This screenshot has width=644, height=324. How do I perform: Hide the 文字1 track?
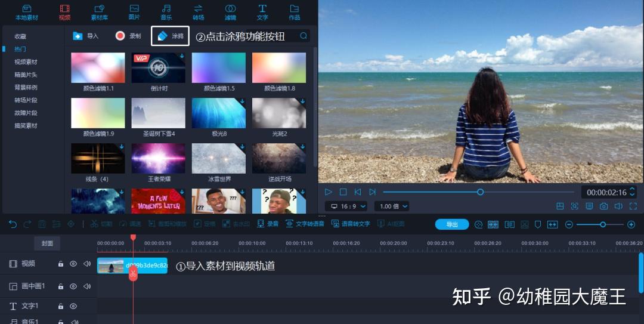tap(73, 306)
